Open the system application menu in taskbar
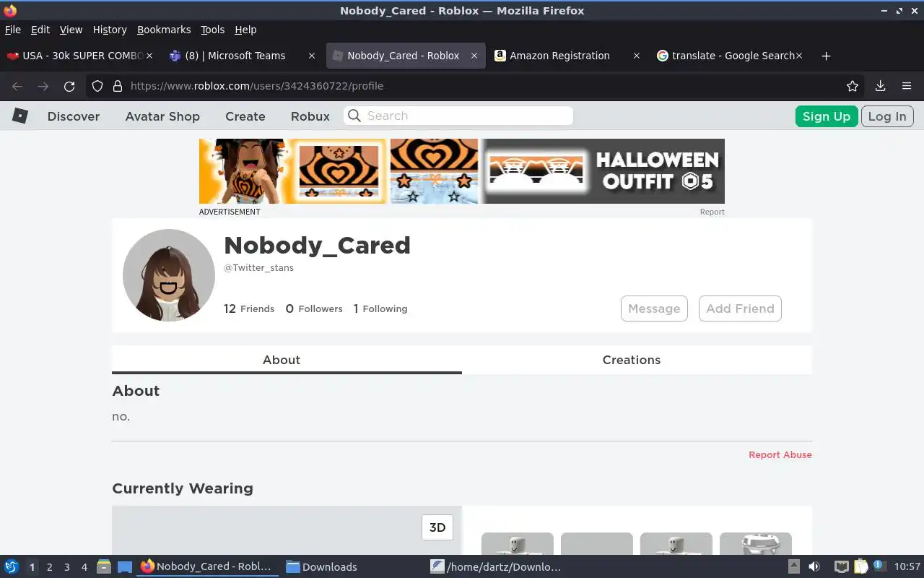Viewport: 924px width, 578px height. (11, 566)
